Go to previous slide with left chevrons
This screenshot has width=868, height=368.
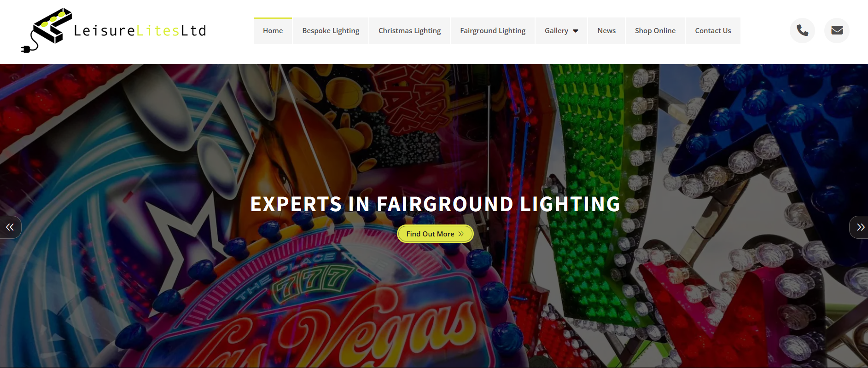point(10,227)
